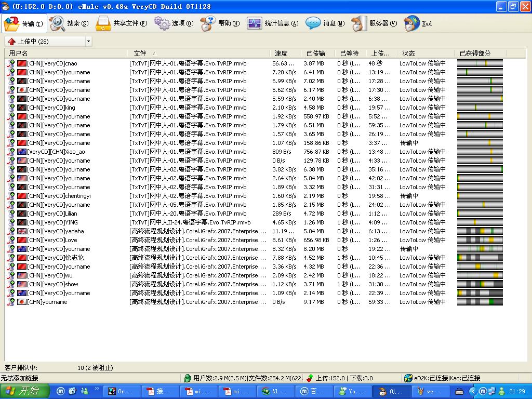
Task: Click eD2K/Kad connection status entry
Action: point(443,378)
